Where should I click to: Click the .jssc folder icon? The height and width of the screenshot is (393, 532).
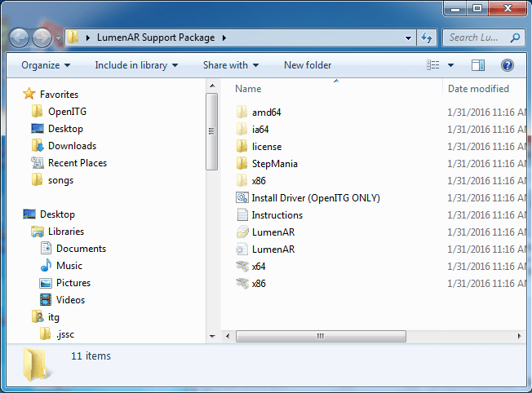pyautogui.click(x=45, y=334)
